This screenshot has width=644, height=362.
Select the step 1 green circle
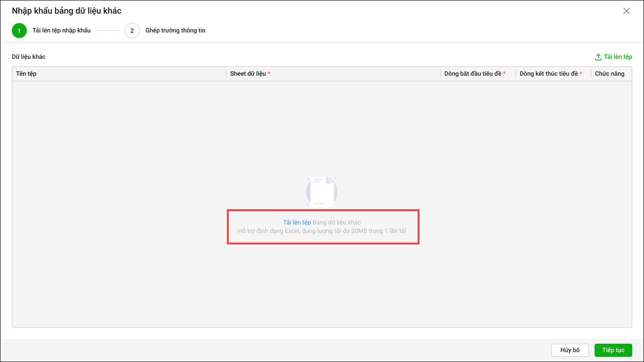tap(19, 31)
